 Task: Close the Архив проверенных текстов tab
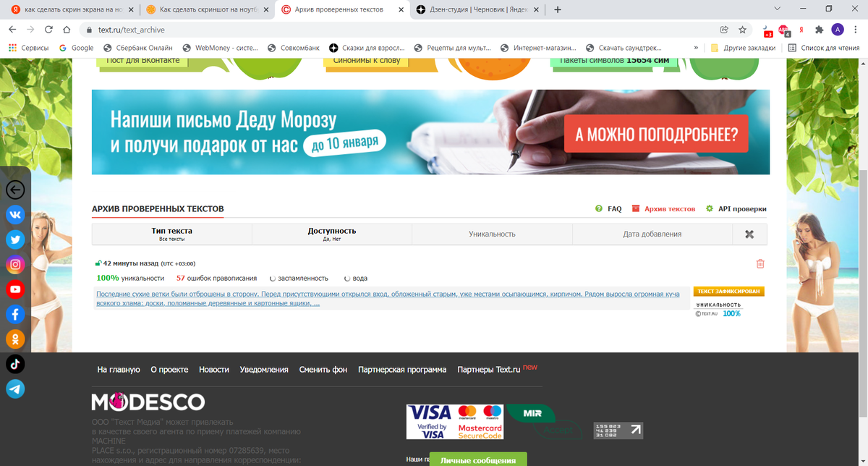(x=401, y=9)
